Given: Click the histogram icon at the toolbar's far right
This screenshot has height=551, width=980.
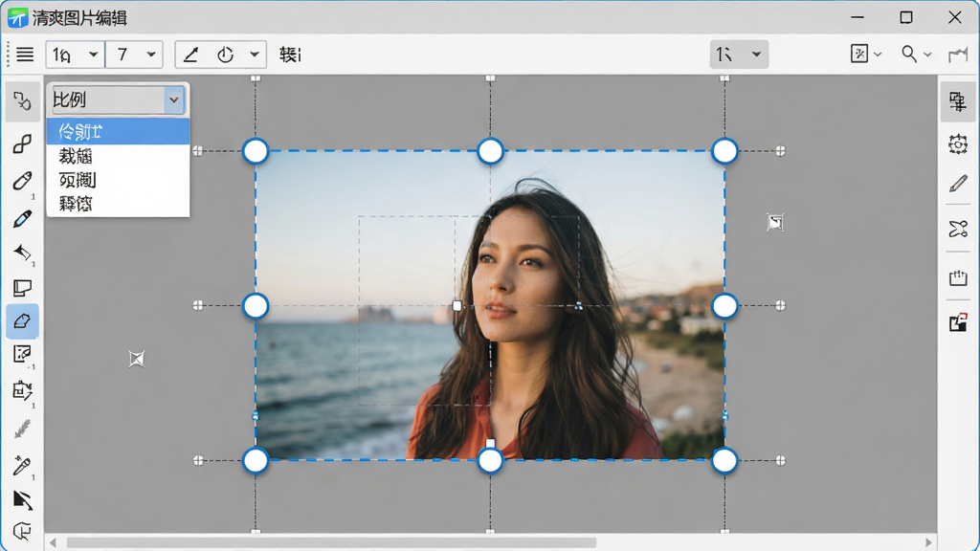Looking at the screenshot, I should (x=957, y=55).
